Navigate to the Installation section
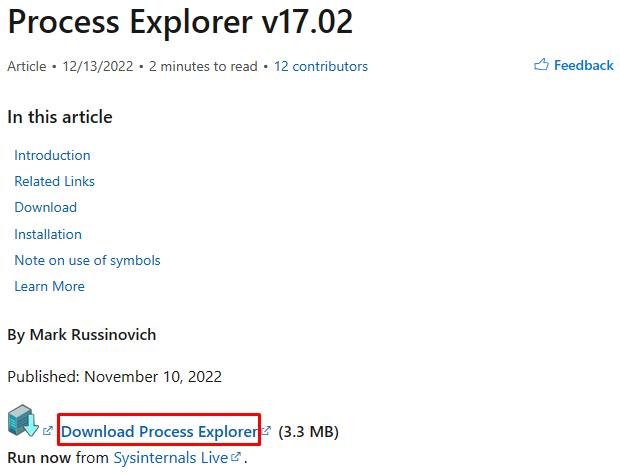The width and height of the screenshot is (620, 474). [x=48, y=234]
